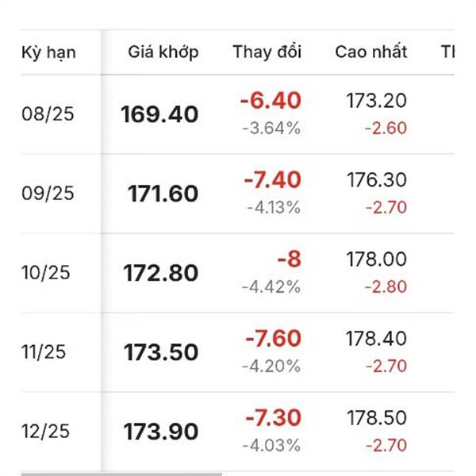Click the 171.60 matched price
The width and height of the screenshot is (476, 476).
[163, 194]
